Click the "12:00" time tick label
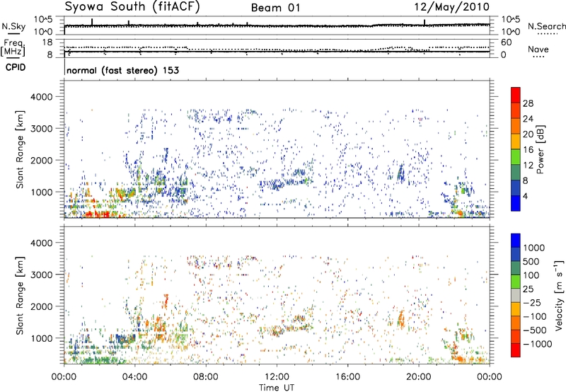The width and height of the screenshot is (566, 392). click(x=277, y=377)
